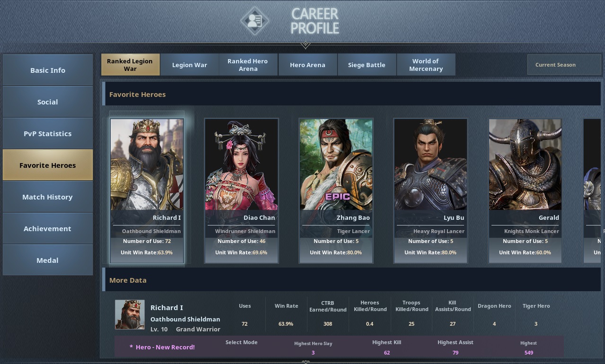Viewport: 605px width, 364px height.
Task: Choose the Zhang Bao Epic hero card
Action: click(x=336, y=191)
